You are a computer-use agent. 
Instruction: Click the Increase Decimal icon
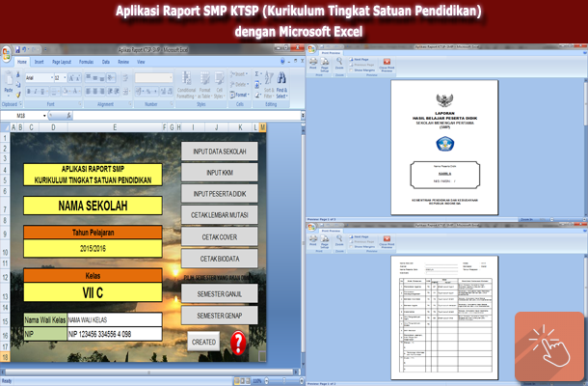[x=162, y=92]
